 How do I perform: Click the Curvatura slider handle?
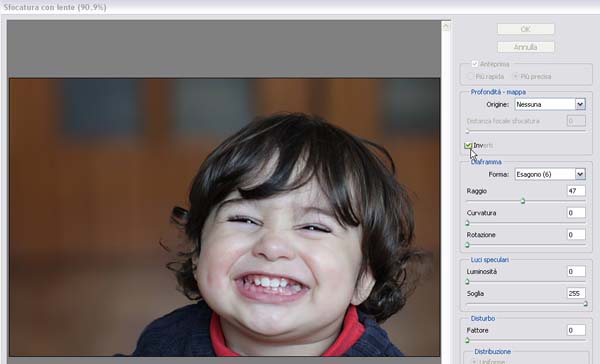(467, 223)
